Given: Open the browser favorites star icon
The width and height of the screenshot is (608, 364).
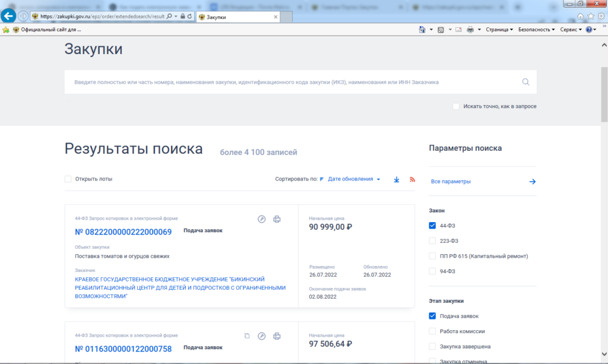Looking at the screenshot, I should 591,16.
